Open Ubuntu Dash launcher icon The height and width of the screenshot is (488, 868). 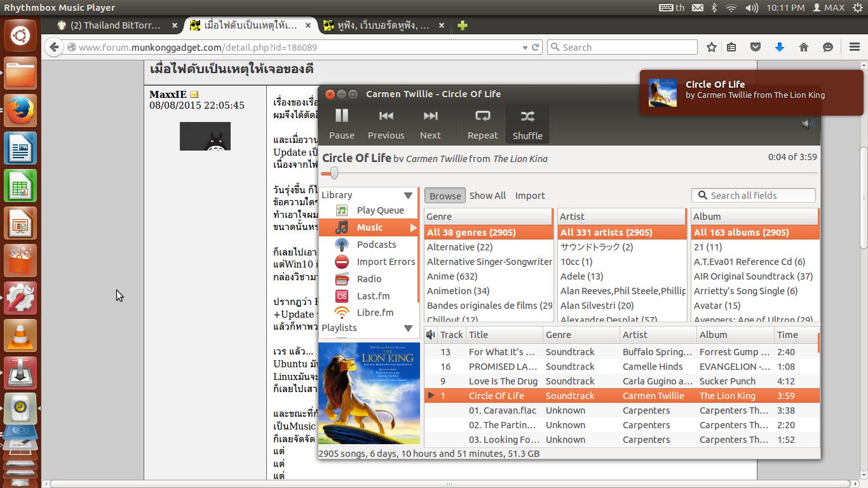coord(20,36)
